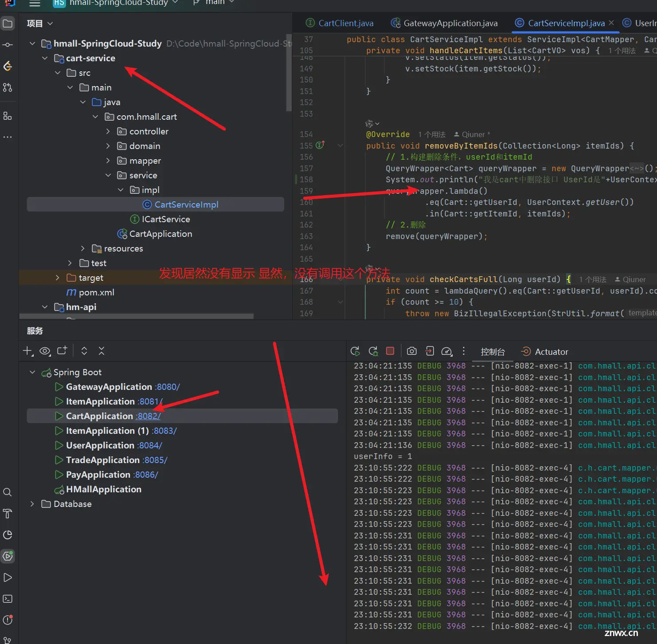Viewport: 657px width, 644px height.
Task: Click the Rerun service icon
Action: click(x=355, y=351)
